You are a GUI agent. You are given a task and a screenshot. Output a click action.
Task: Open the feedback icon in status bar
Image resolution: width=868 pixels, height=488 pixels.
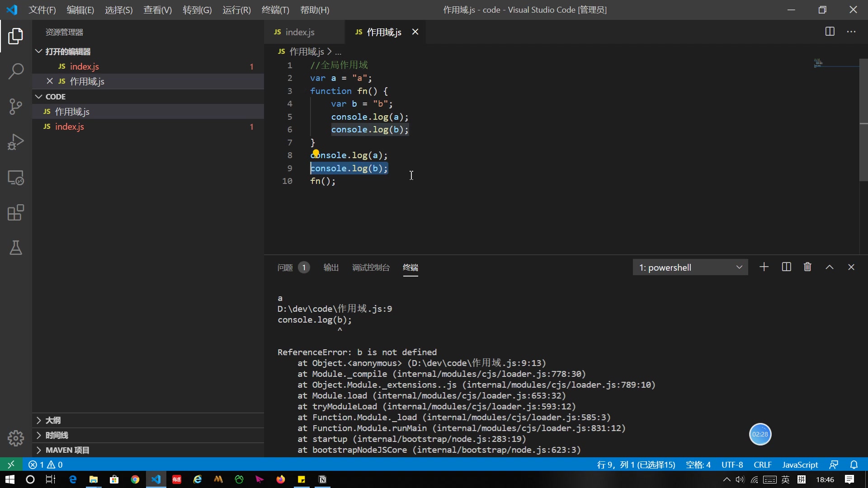(x=834, y=465)
